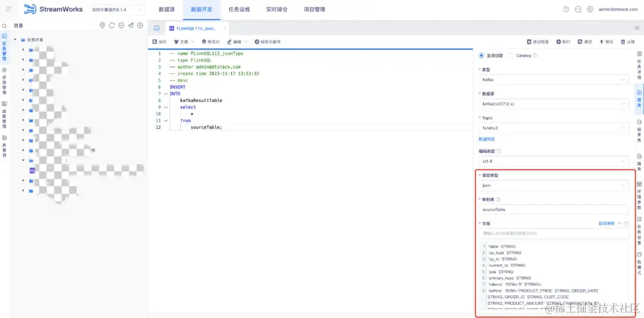Viewport: 644px width, 318px height.
Task: Click the home icon tab in editor
Action: 156,28
